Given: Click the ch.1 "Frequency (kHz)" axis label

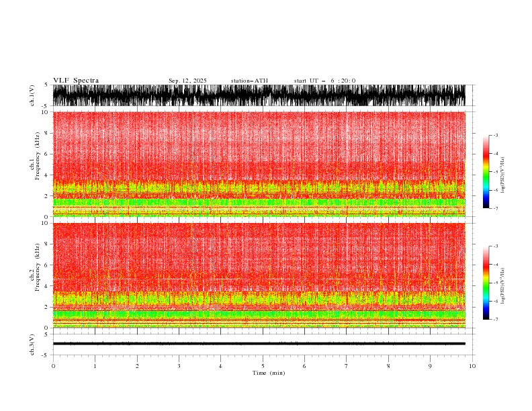Looking at the screenshot, I should pyautogui.click(x=38, y=156).
